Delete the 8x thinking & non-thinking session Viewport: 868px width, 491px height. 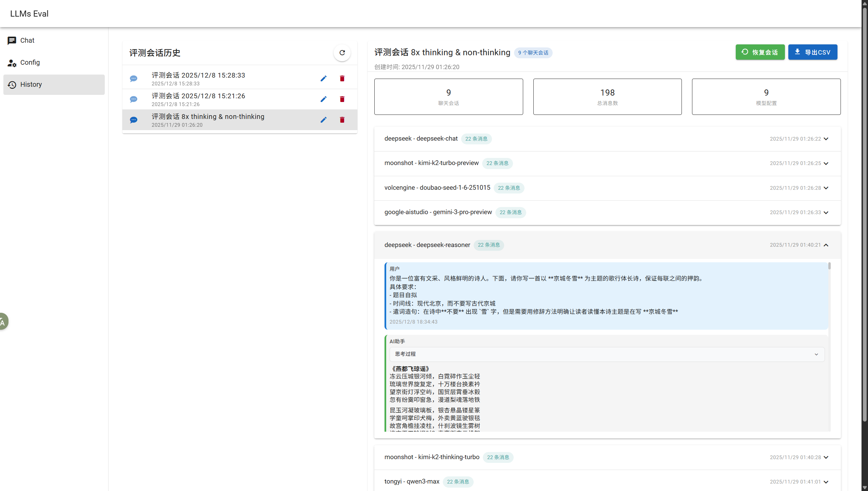pyautogui.click(x=342, y=120)
